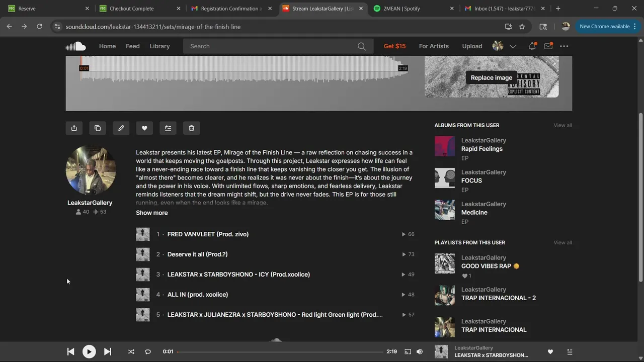
Task: Mute the volume speaker icon
Action: coord(420,351)
